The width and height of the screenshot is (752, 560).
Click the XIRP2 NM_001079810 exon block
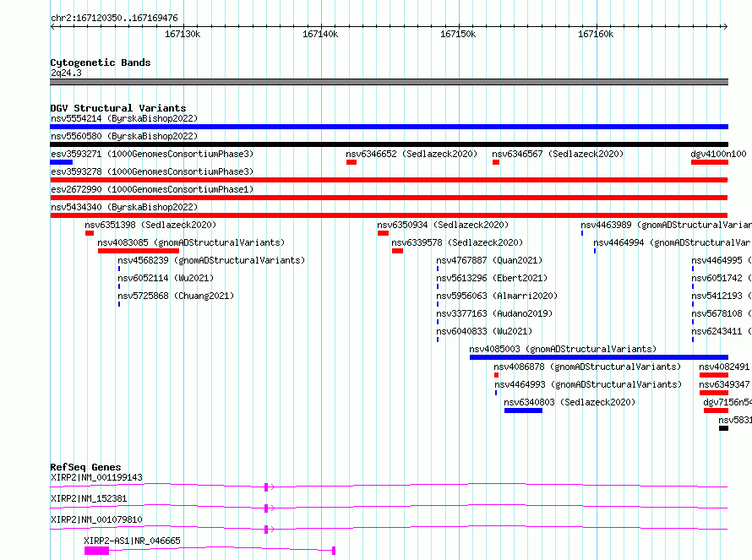click(266, 530)
